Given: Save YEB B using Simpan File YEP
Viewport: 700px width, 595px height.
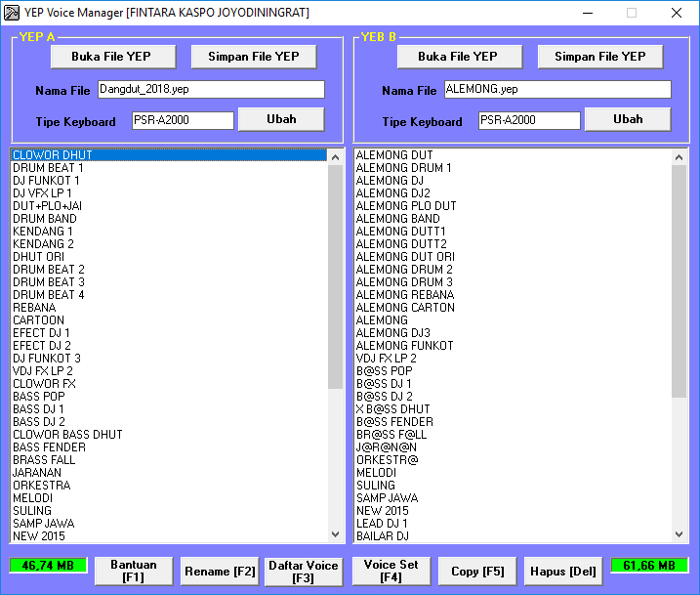Looking at the screenshot, I should (600, 57).
